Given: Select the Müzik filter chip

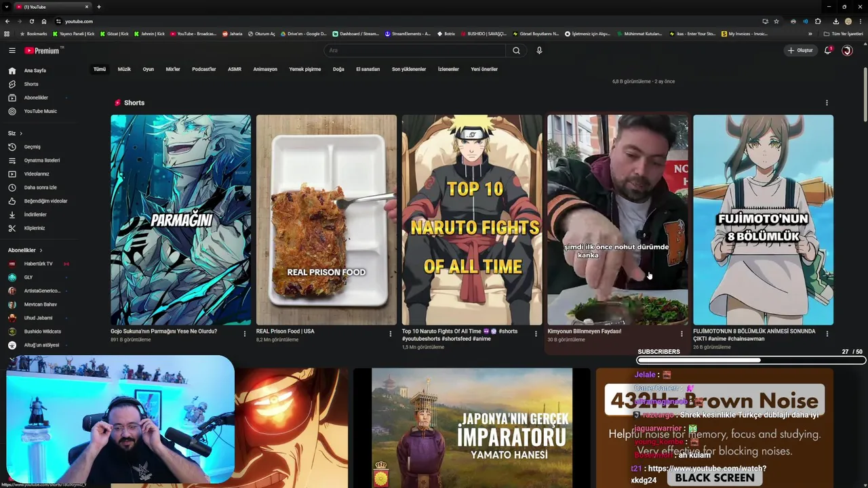Looking at the screenshot, I should [x=124, y=69].
